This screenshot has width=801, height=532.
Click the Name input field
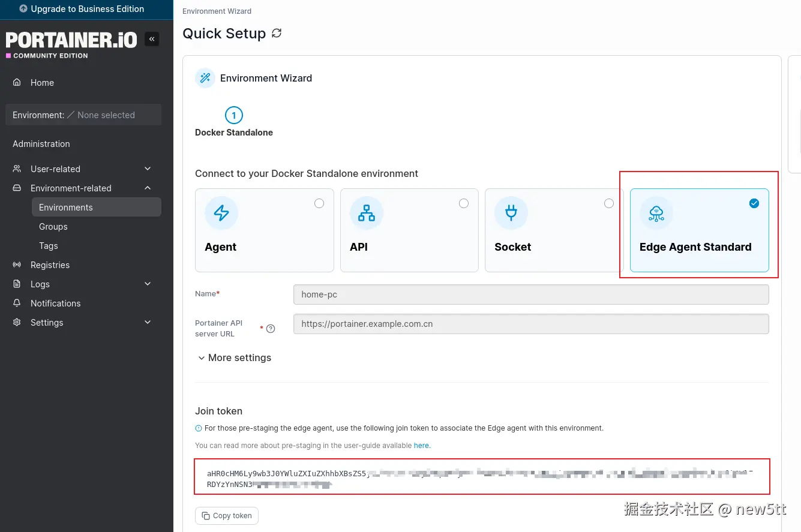(531, 294)
